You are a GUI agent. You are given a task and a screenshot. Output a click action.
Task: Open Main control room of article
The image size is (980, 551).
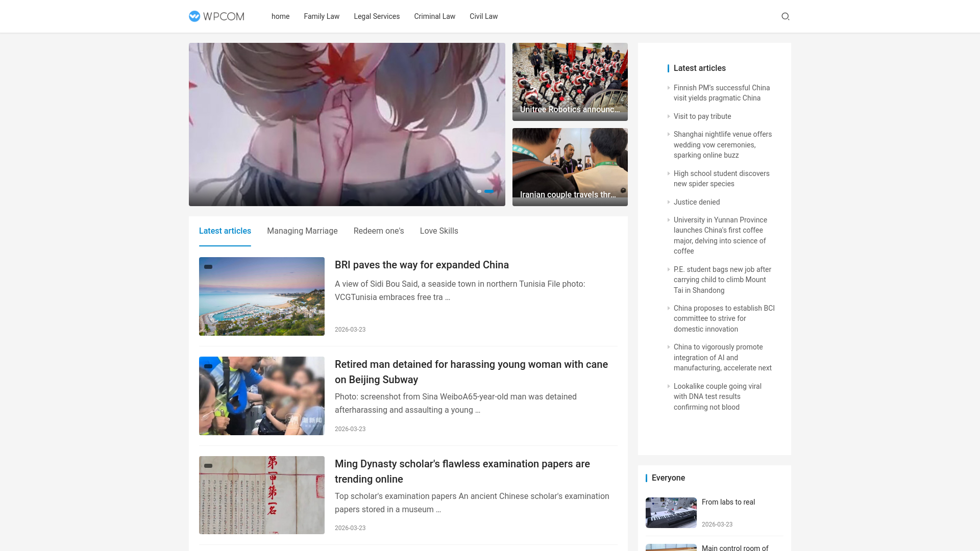click(x=735, y=547)
